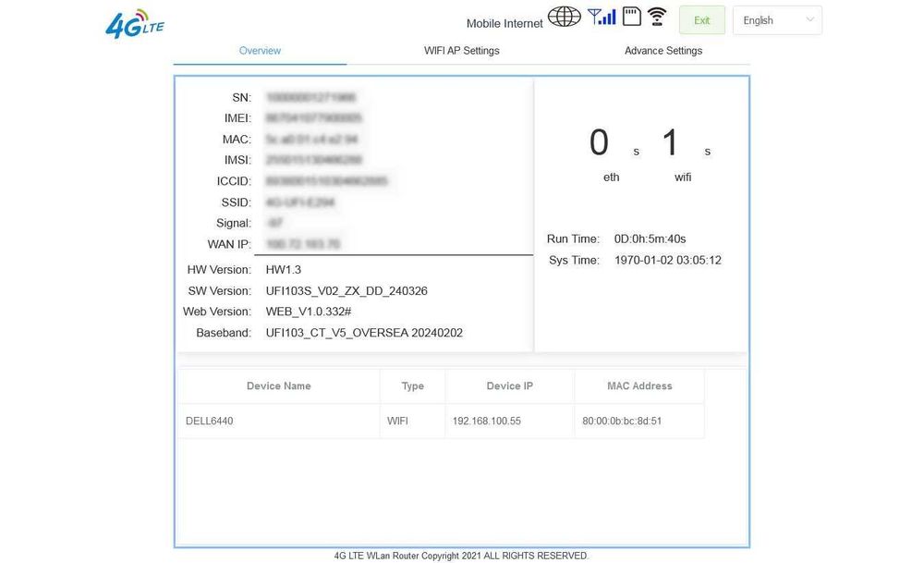Viewport: 924px width, 563px height.
Task: Click the SIM card status icon
Action: click(632, 17)
